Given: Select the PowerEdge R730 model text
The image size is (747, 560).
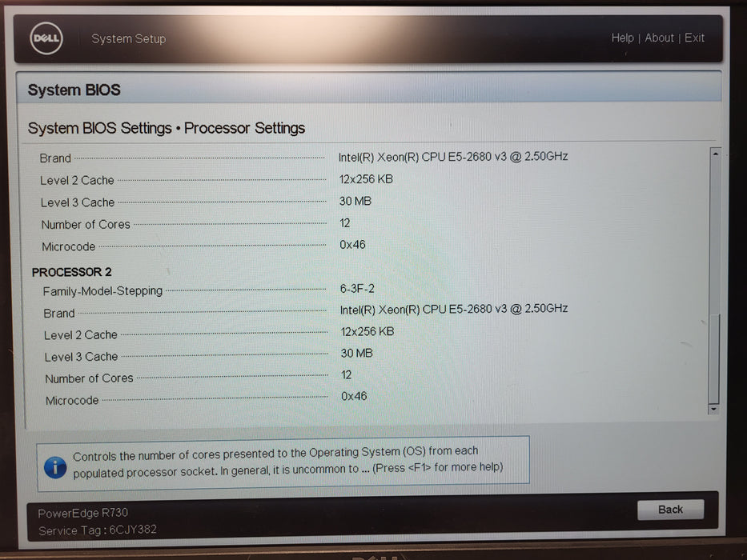Looking at the screenshot, I should (83, 513).
